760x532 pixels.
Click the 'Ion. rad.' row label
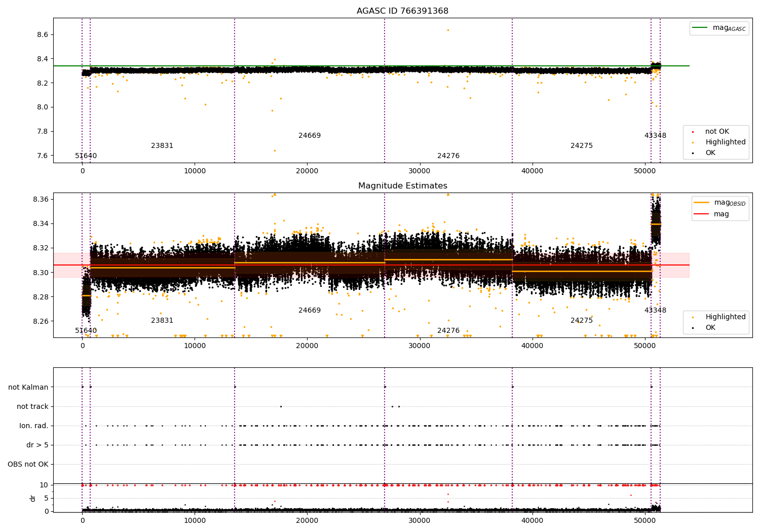click(34, 426)
